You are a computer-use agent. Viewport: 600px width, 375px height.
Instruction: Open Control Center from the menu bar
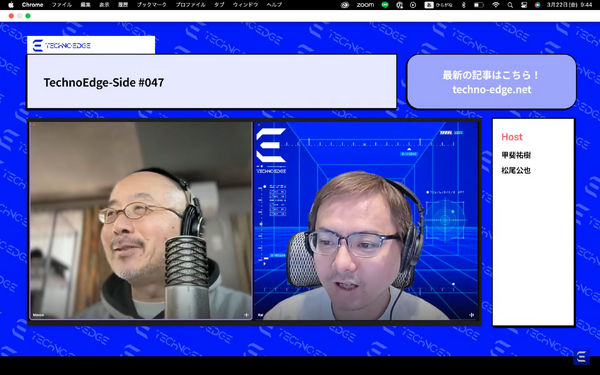pyautogui.click(x=524, y=5)
